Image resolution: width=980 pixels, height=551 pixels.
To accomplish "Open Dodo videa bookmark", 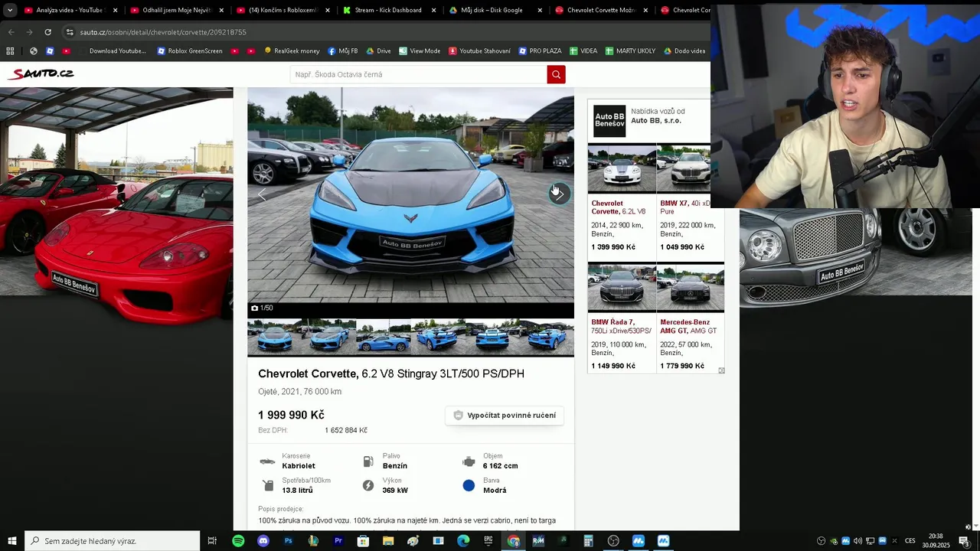I will tap(684, 51).
